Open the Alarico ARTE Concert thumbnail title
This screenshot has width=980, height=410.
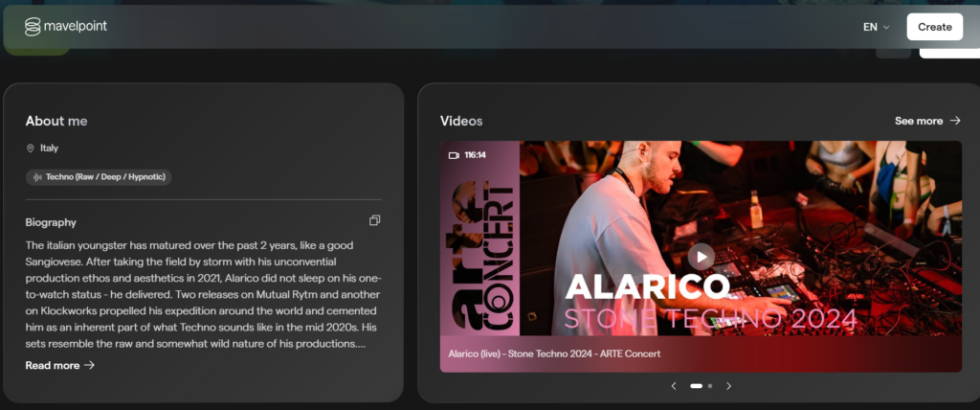tap(554, 353)
